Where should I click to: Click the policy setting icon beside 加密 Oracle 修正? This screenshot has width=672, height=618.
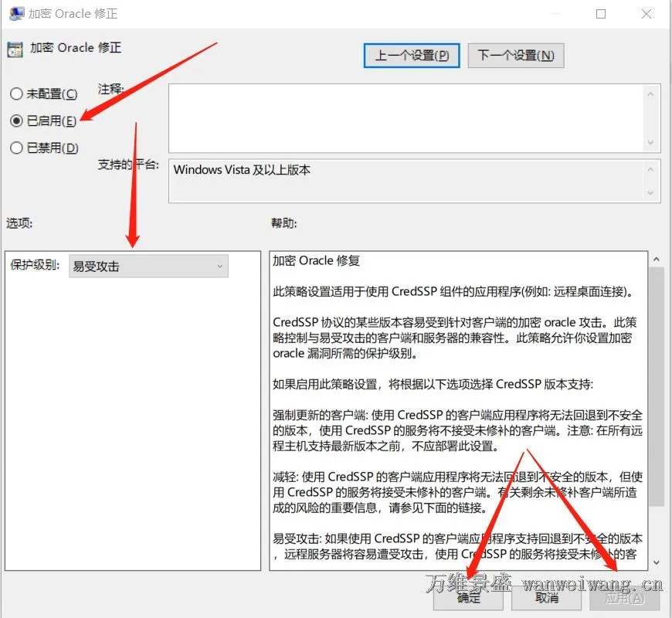pyautogui.click(x=15, y=49)
